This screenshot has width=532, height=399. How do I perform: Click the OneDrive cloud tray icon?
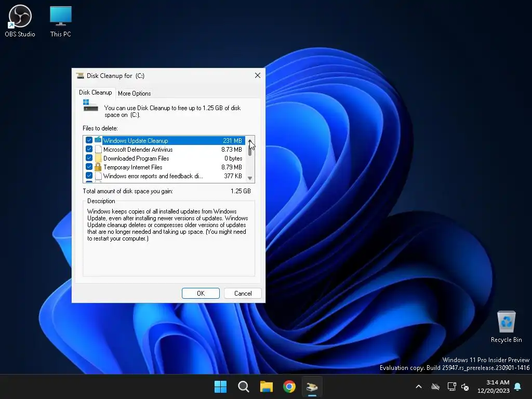point(435,387)
